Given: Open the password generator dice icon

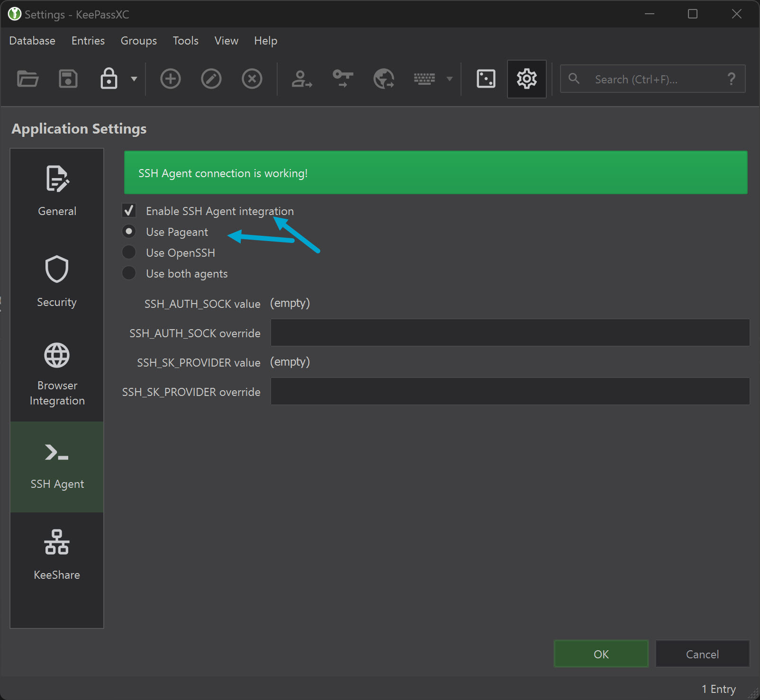Looking at the screenshot, I should point(485,79).
